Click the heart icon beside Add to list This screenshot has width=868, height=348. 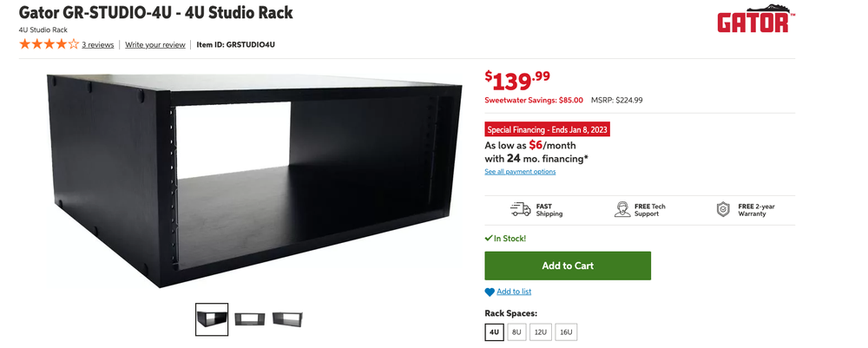pos(490,292)
